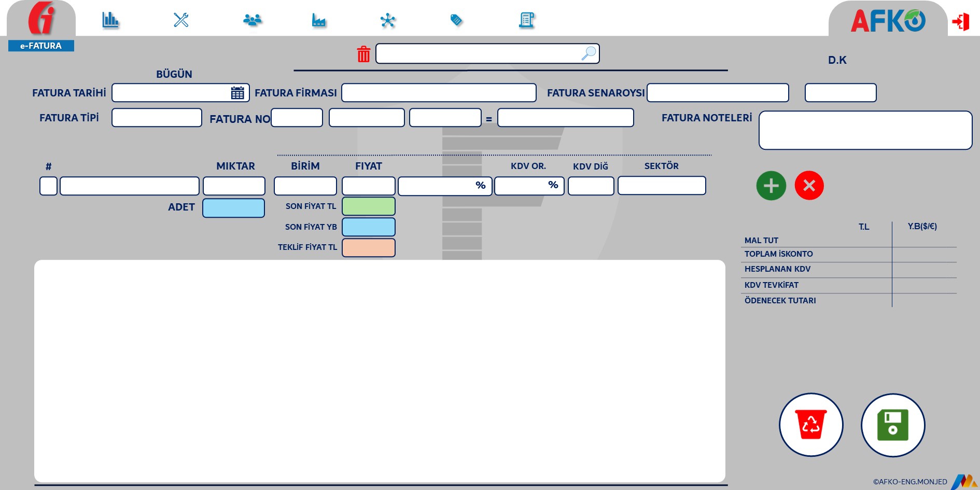Click the red exit logout icon
This screenshot has width=980, height=490.
point(961,21)
